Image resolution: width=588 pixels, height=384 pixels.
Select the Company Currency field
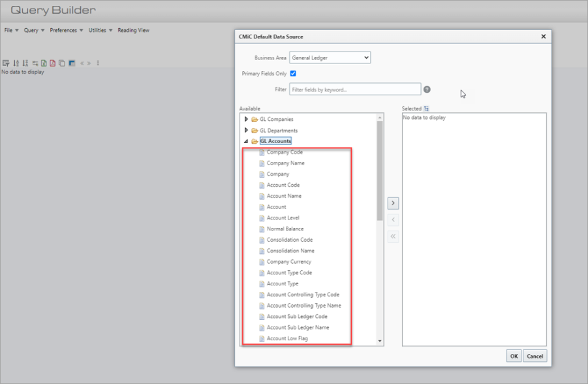click(x=289, y=262)
